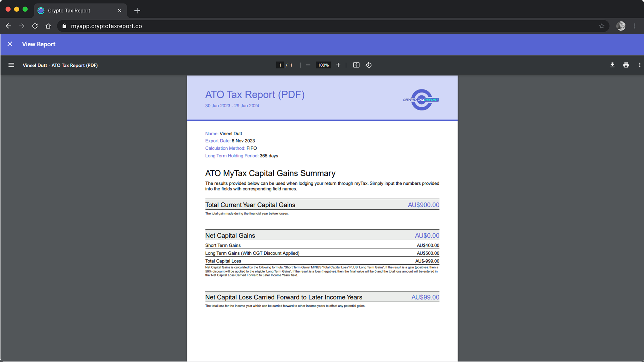Click the AU$0.00 net gains amount
The height and width of the screenshot is (362, 644).
click(427, 236)
